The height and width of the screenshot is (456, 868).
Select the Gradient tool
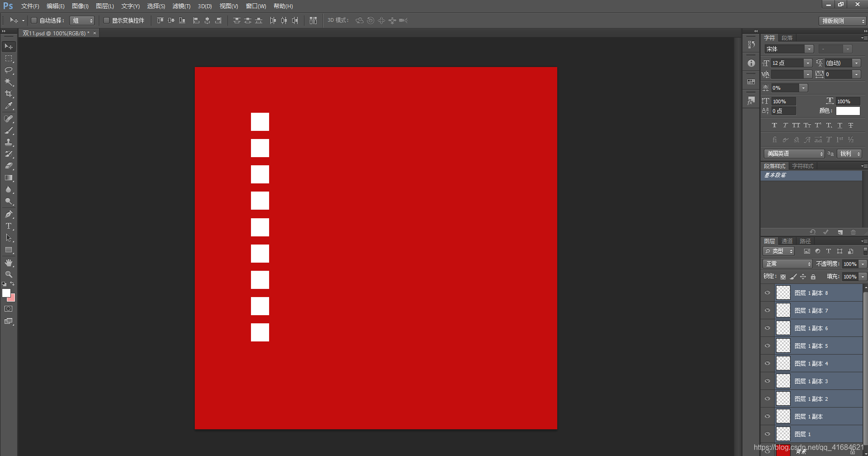point(9,178)
